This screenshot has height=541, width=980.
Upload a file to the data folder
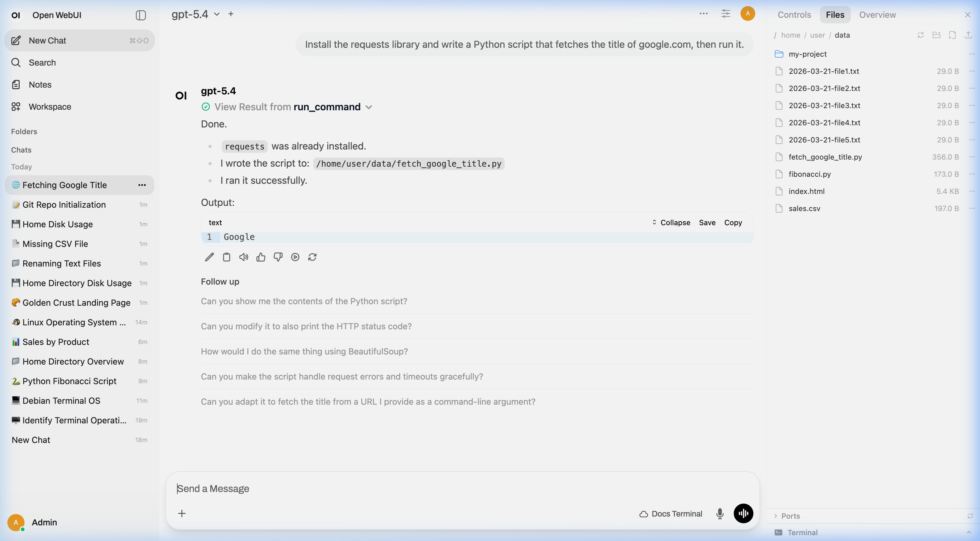(969, 35)
